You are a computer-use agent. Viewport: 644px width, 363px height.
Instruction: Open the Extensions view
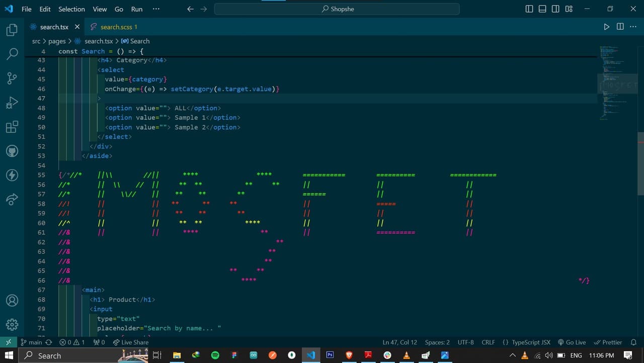tap(12, 127)
